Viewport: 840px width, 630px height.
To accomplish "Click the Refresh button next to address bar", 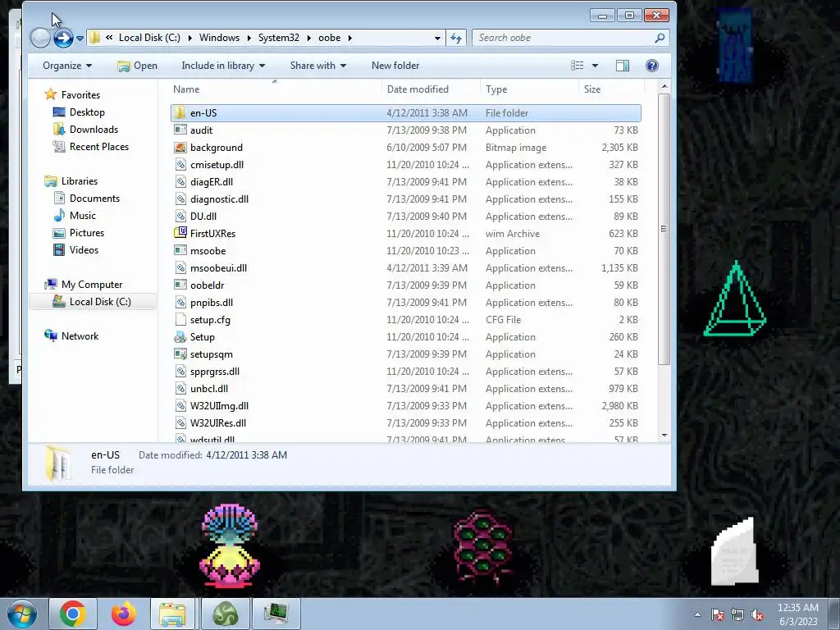I will click(456, 38).
